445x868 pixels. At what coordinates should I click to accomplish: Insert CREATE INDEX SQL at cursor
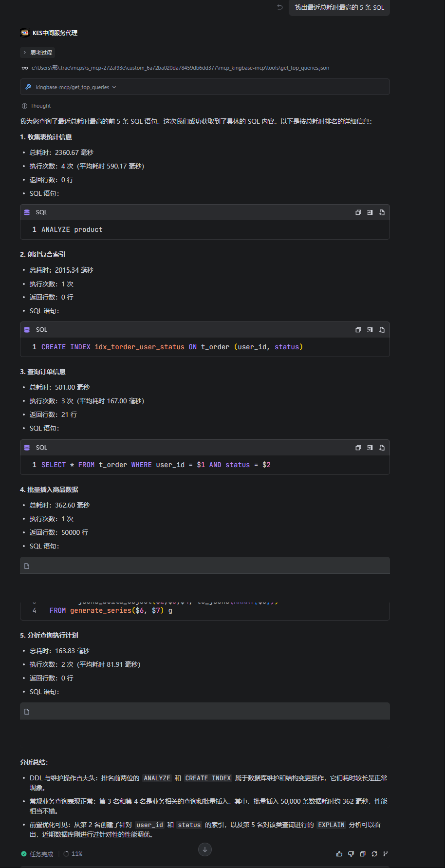point(370,330)
